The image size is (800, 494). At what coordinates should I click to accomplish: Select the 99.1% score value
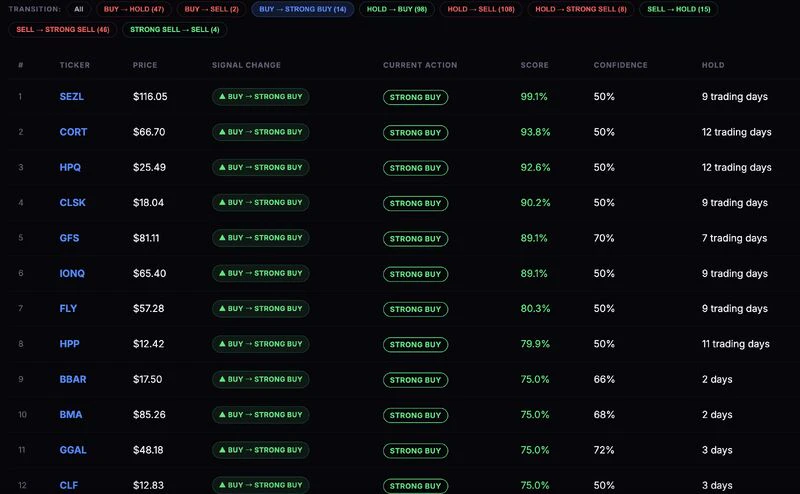coord(534,96)
